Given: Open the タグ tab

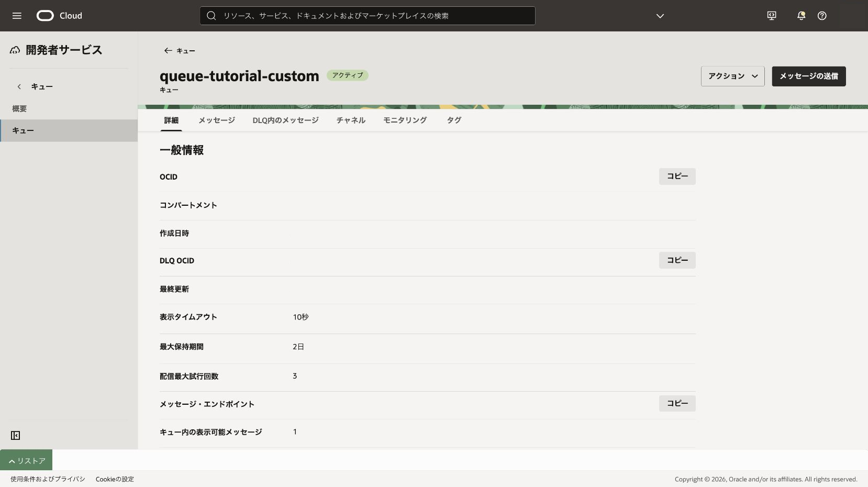Looking at the screenshot, I should pos(454,120).
